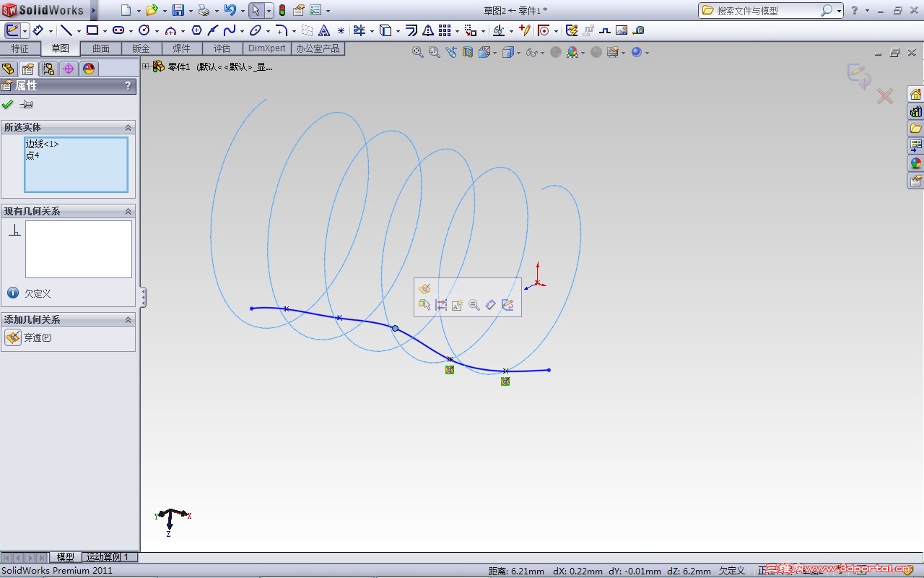The image size is (924, 578).
Task: Confirm with the green checkmark
Action: pyautogui.click(x=8, y=104)
